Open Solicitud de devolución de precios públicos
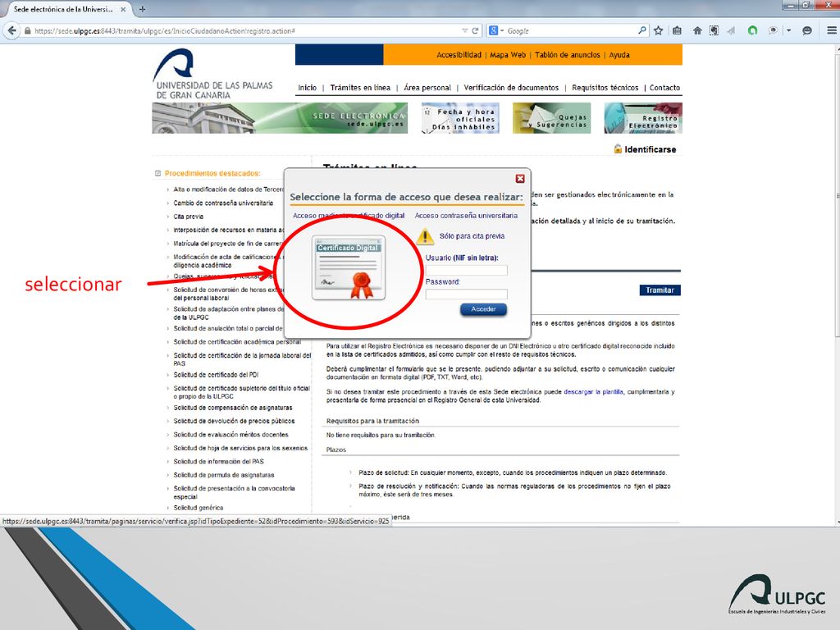The image size is (840, 630). pos(234,421)
